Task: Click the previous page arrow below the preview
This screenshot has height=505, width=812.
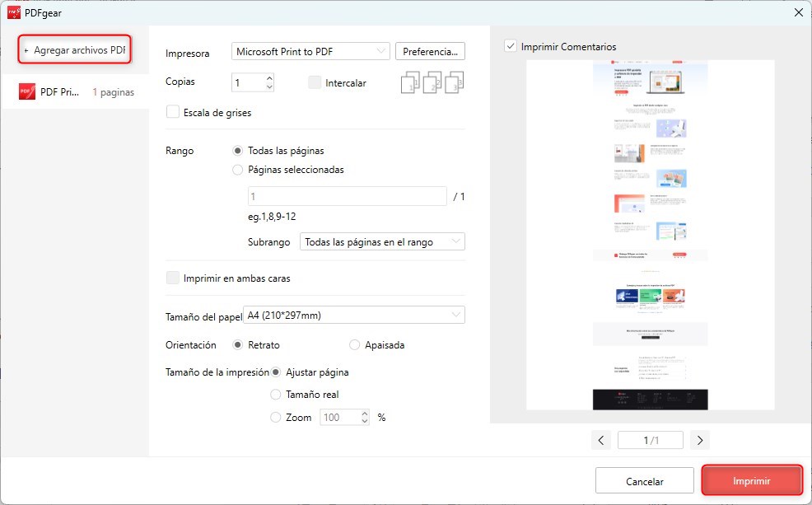Action: [x=601, y=440]
